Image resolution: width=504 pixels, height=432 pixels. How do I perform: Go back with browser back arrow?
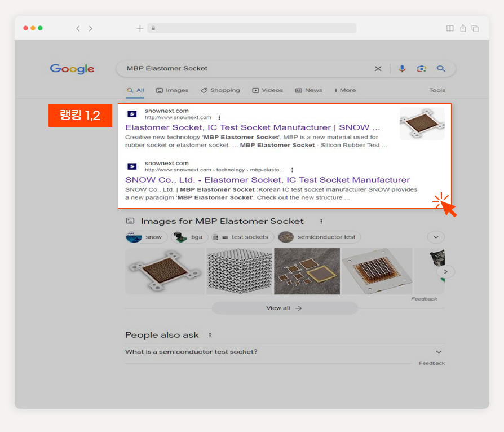point(78,28)
